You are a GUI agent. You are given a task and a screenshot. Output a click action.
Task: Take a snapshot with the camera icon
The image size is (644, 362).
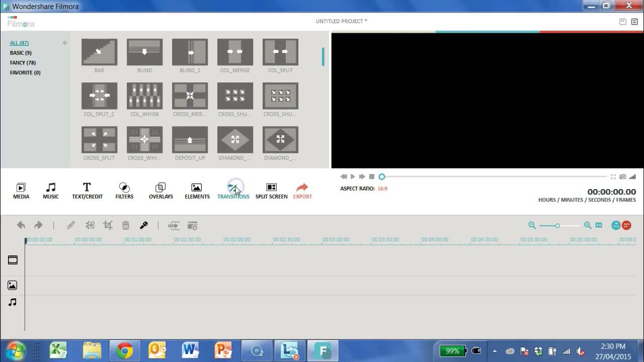(622, 177)
